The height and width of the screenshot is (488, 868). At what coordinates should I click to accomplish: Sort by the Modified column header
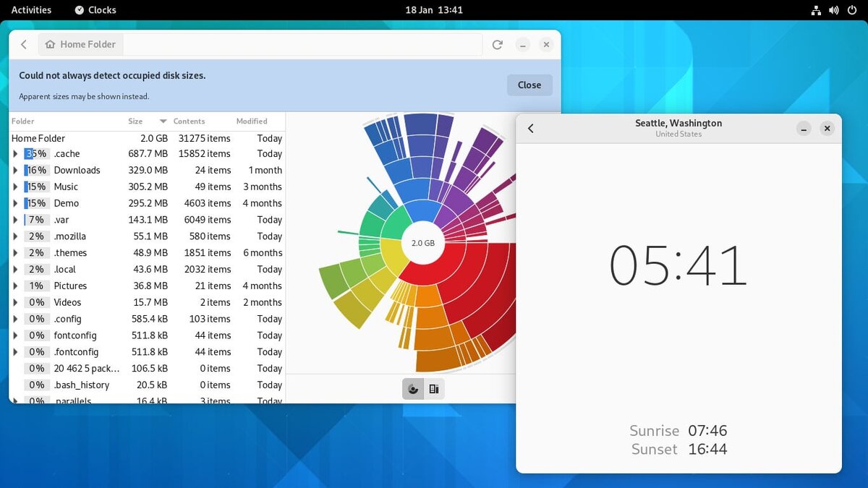click(x=252, y=121)
